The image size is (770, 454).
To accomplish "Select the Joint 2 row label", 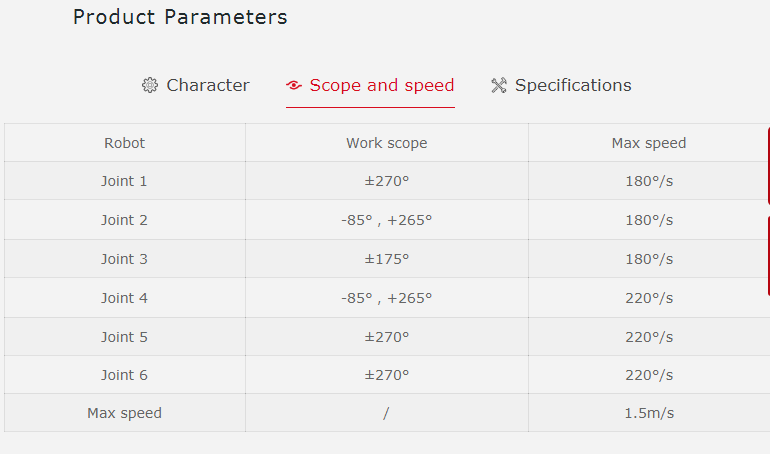I will [x=124, y=220].
